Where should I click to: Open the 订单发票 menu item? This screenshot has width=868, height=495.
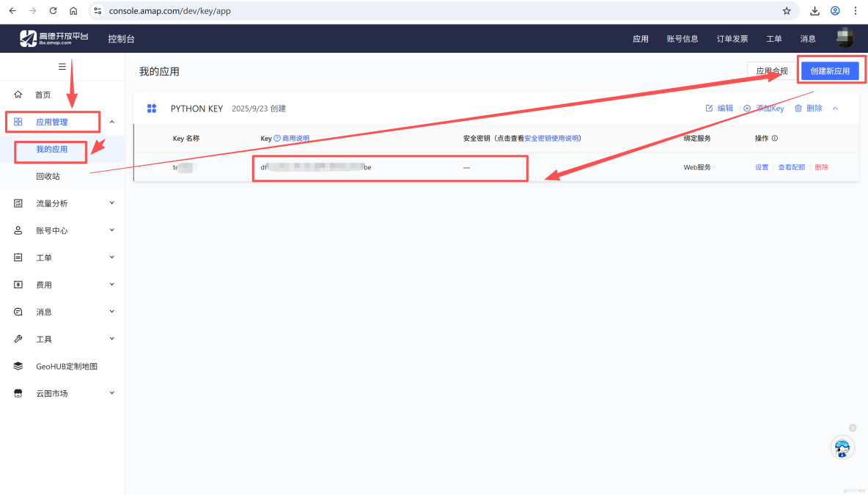731,38
